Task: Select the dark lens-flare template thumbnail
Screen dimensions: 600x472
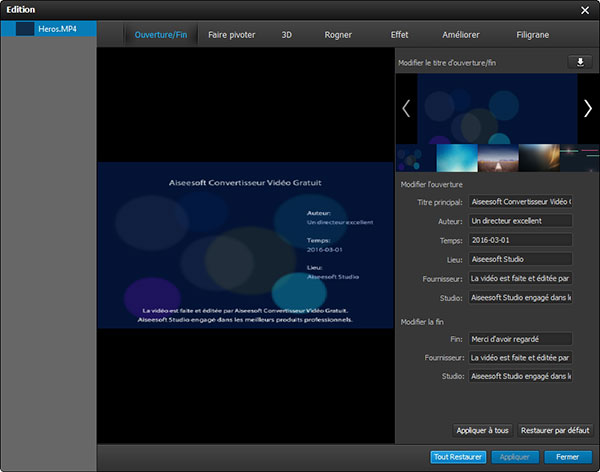Action: 580,158
